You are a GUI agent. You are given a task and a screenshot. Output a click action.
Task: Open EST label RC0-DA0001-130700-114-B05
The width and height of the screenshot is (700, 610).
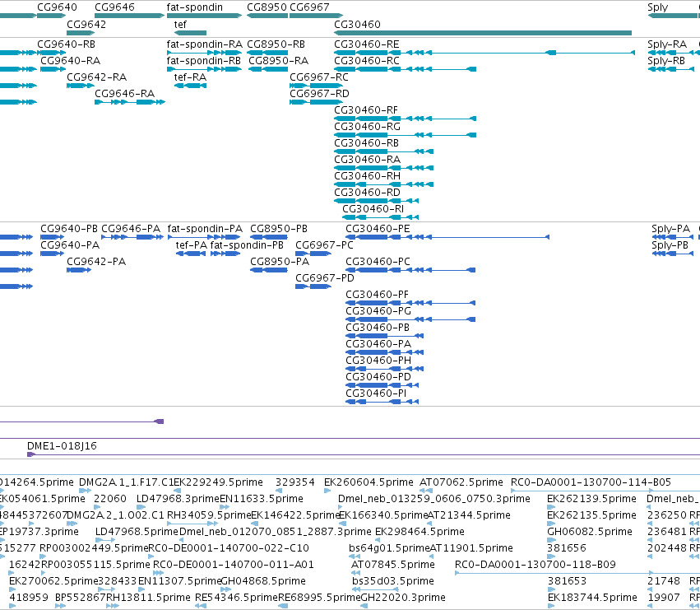[x=591, y=482]
